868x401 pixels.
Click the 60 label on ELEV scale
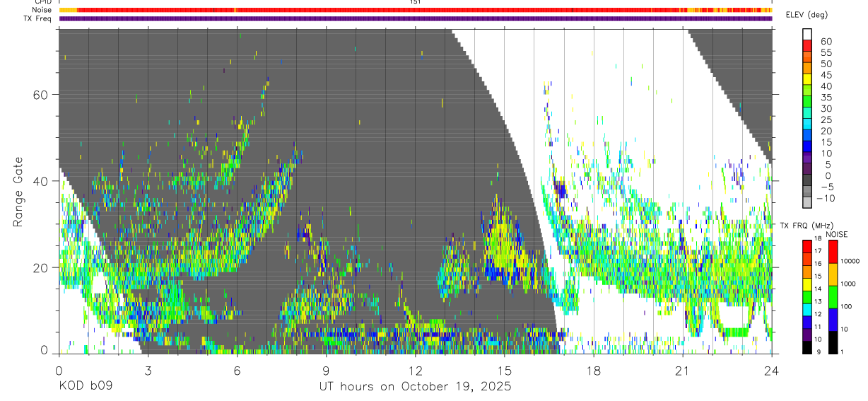(x=826, y=41)
